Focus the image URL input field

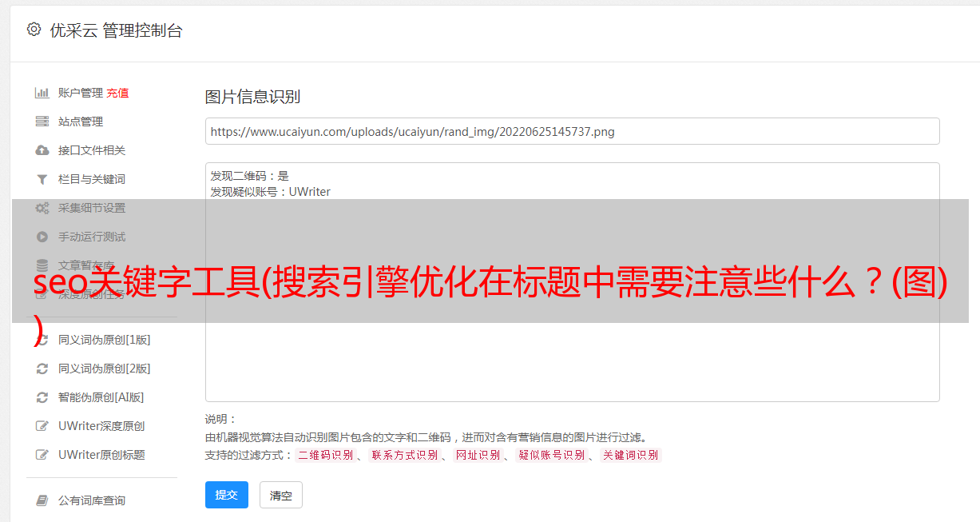572,131
